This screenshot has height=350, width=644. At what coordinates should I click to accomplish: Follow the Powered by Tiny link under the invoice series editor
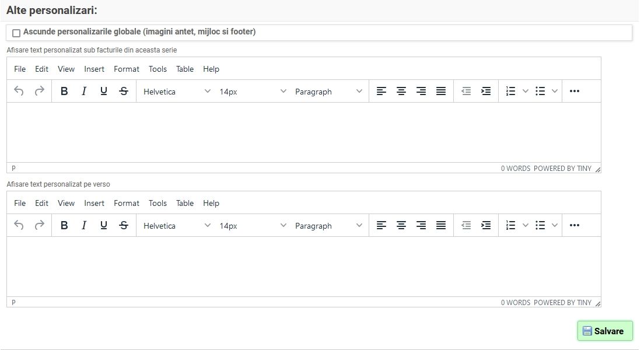562,169
